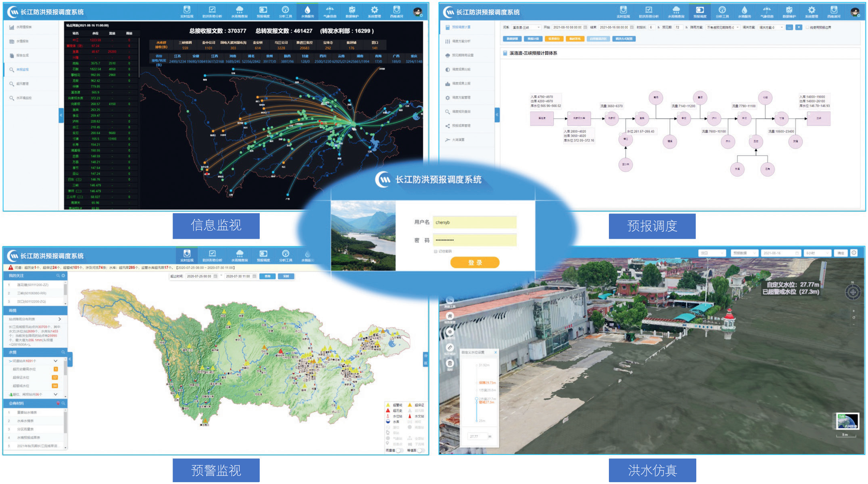Click the 确定 button in 洪水仿真 toolbar
This screenshot has width=868, height=484.
click(x=840, y=253)
